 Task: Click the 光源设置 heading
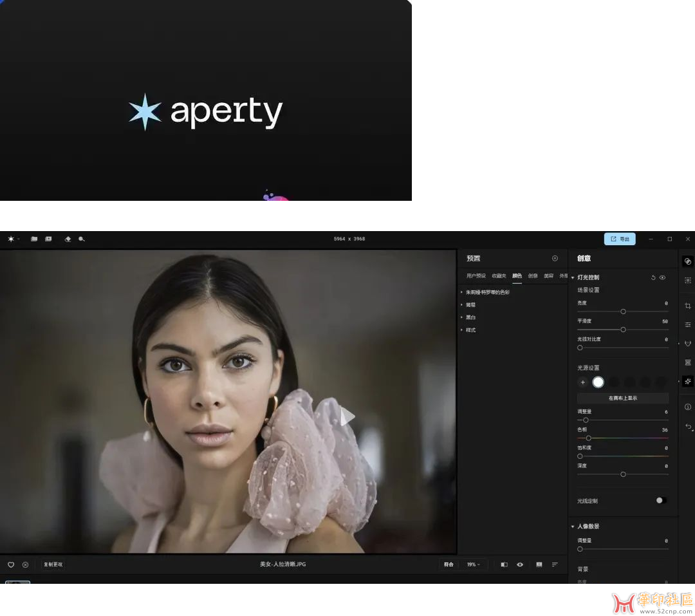point(588,368)
